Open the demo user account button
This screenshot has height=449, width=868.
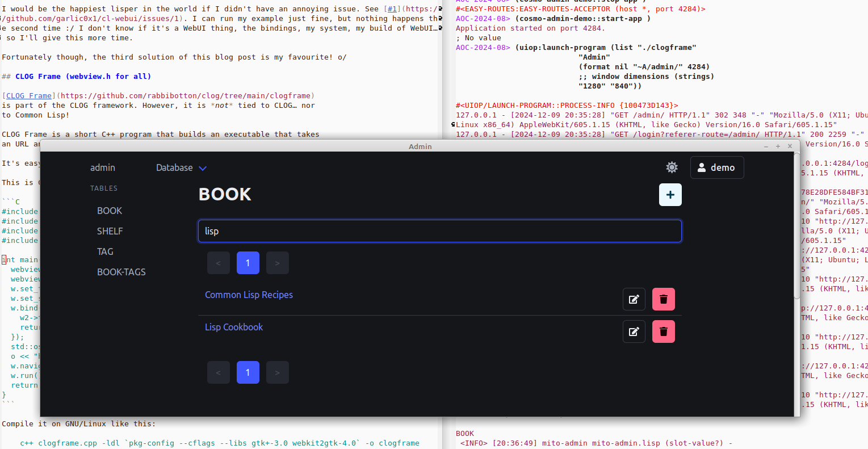coord(716,167)
